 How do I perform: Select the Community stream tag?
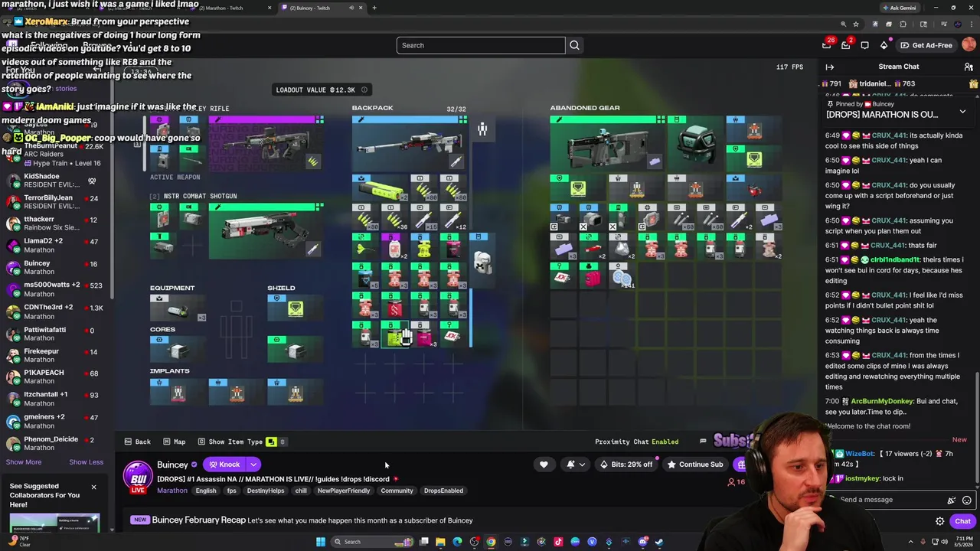coord(397,491)
